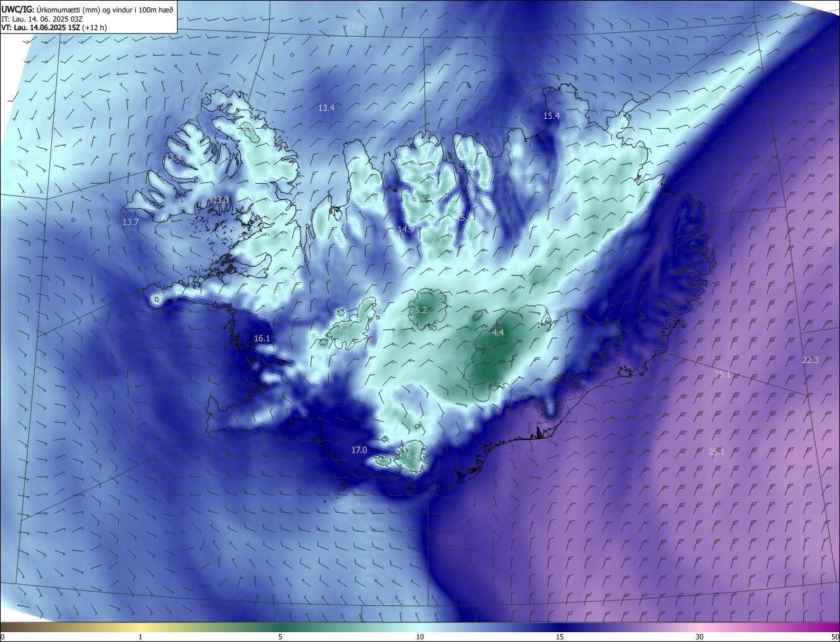Click the colour scale label '5'

tap(280, 637)
